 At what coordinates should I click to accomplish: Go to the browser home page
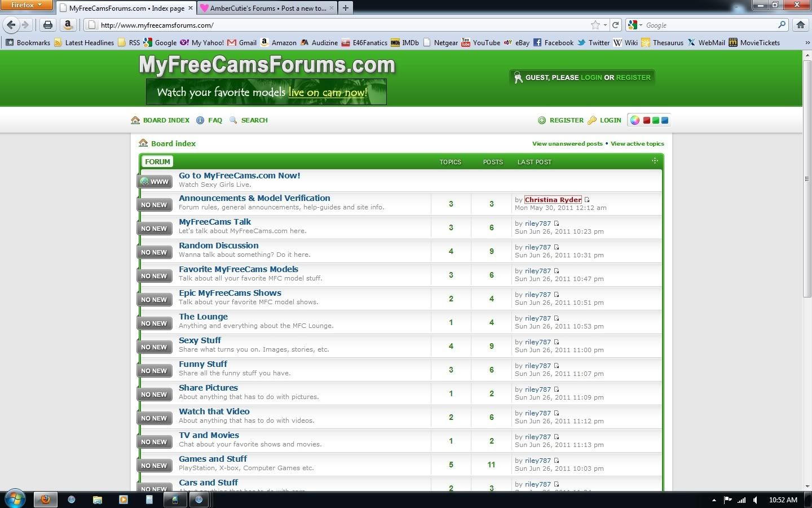click(800, 25)
